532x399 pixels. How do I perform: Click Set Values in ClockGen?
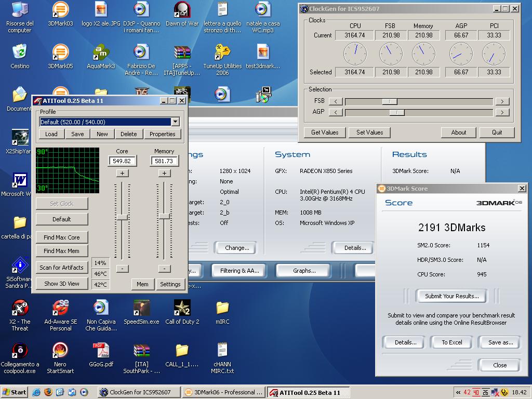point(369,132)
